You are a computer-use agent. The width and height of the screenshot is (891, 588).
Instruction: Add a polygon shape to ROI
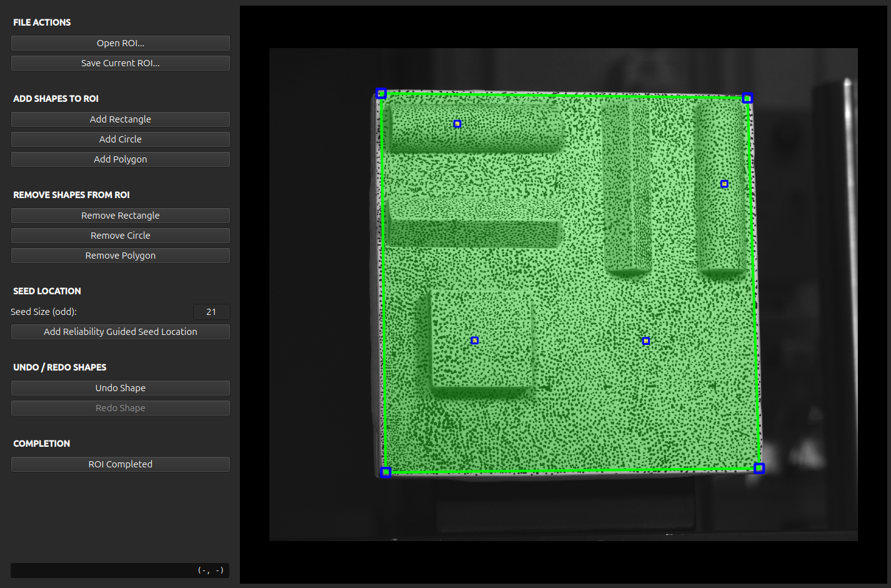click(x=121, y=159)
